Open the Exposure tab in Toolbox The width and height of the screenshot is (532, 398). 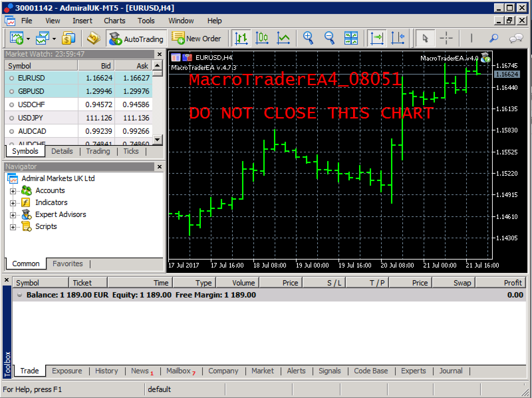67,371
